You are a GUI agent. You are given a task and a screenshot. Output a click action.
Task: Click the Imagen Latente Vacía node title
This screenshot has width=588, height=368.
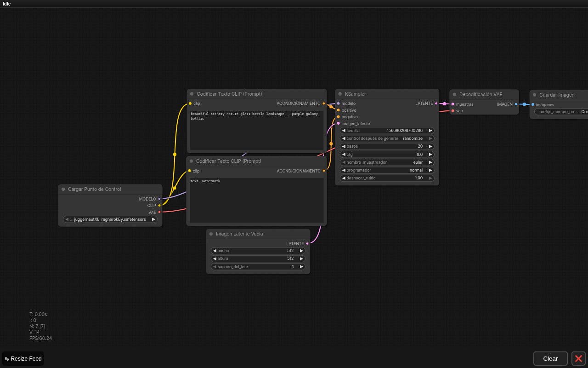(x=239, y=234)
